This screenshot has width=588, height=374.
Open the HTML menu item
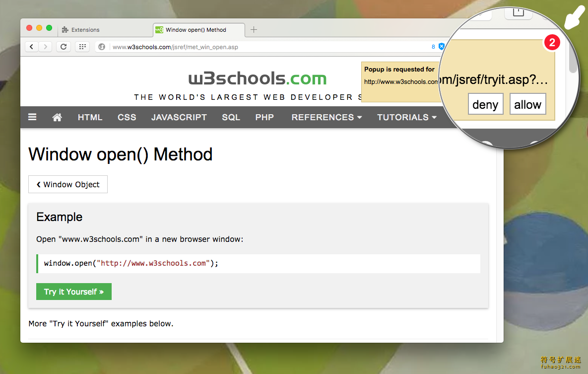(x=90, y=117)
